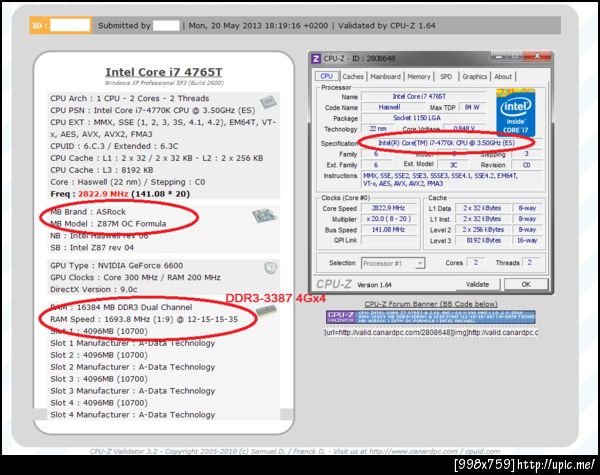Click the Multiplier x 20.0 field

coord(388,219)
